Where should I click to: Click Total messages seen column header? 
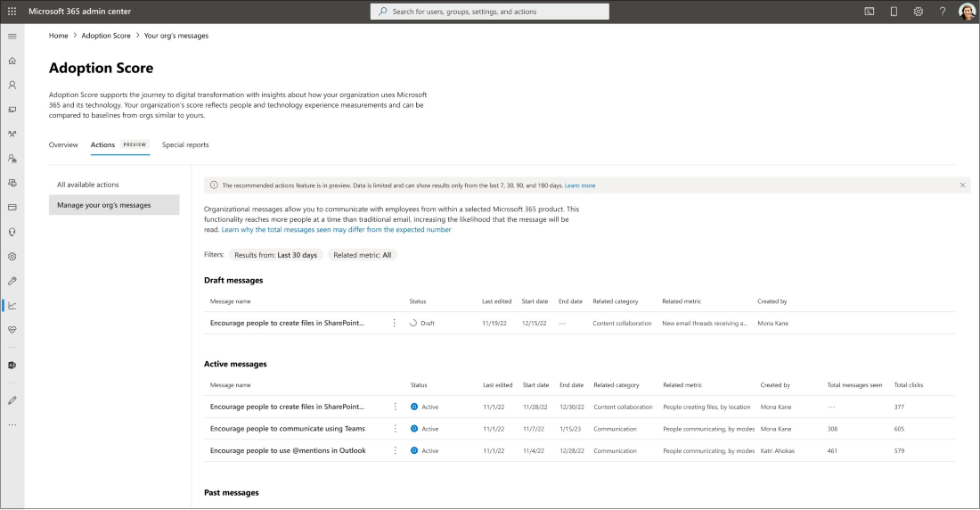click(x=854, y=385)
